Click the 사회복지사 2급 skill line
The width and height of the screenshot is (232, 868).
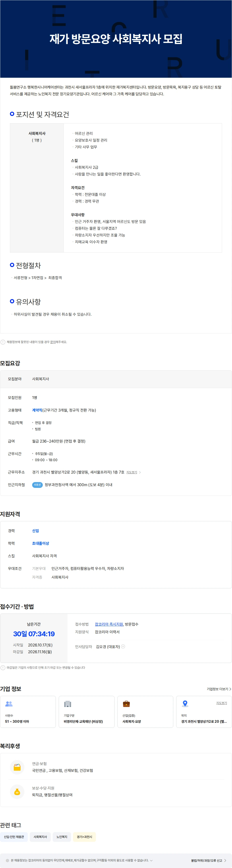(87, 168)
